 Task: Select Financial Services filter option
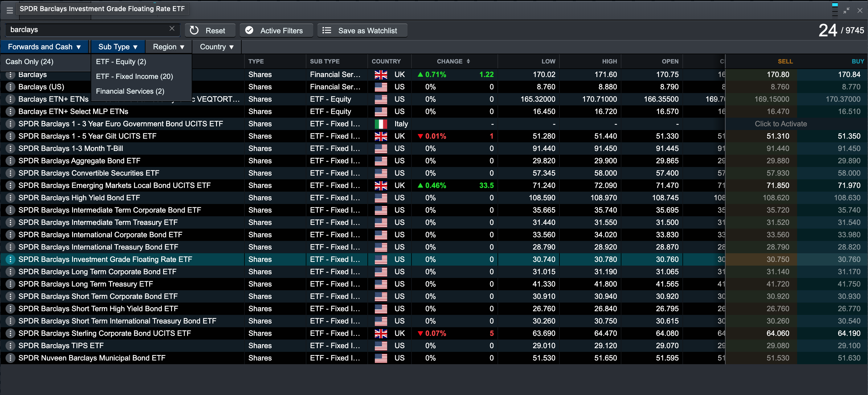pyautogui.click(x=130, y=91)
